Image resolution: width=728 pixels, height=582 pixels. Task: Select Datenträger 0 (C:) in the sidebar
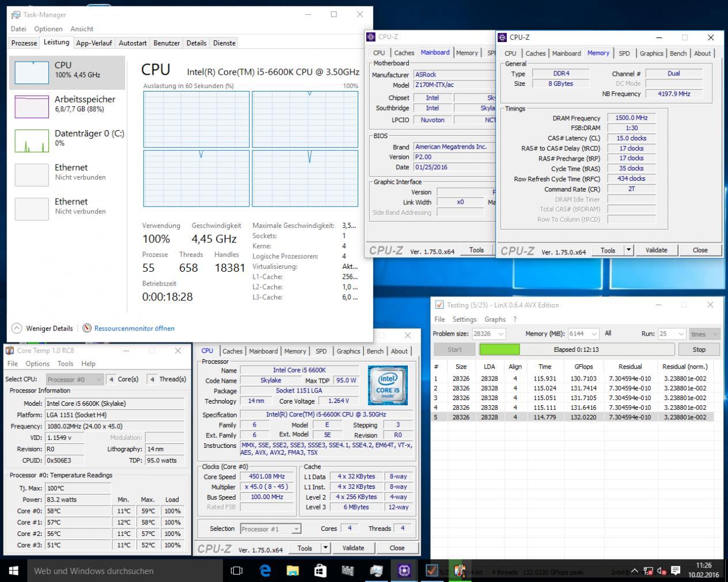pos(67,140)
